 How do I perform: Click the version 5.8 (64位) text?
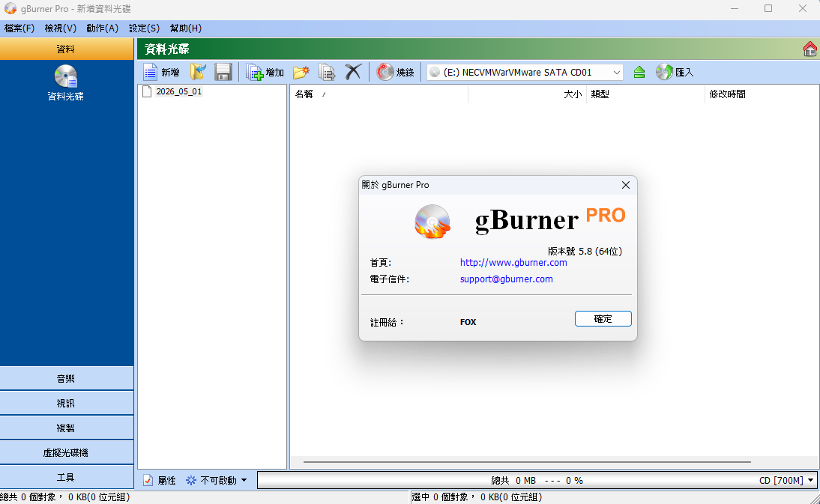point(585,251)
